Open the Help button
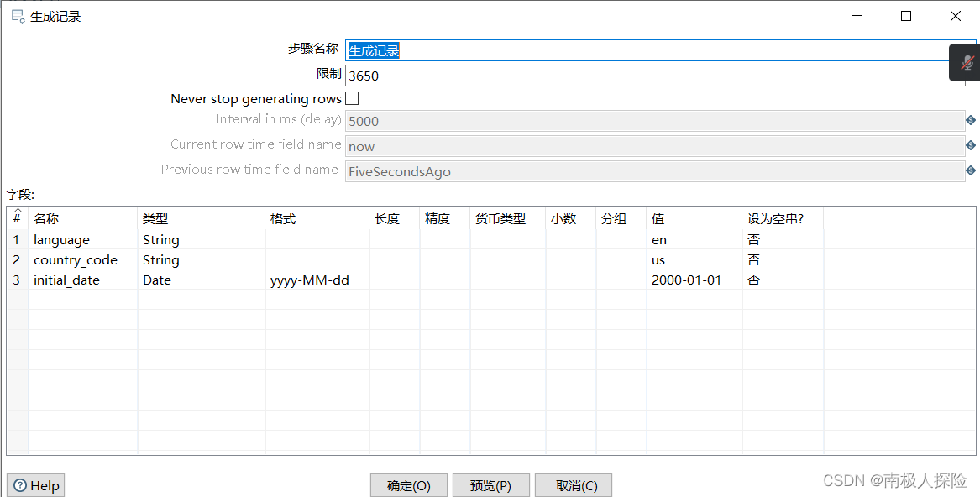Image resolution: width=980 pixels, height=497 pixels. coord(35,486)
